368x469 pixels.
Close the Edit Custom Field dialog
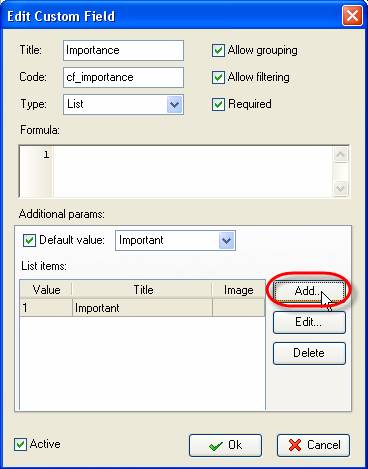point(352,16)
